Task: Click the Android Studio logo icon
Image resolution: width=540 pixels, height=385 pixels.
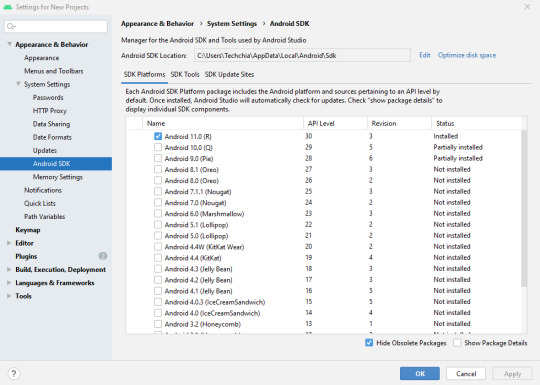Action: [8, 7]
